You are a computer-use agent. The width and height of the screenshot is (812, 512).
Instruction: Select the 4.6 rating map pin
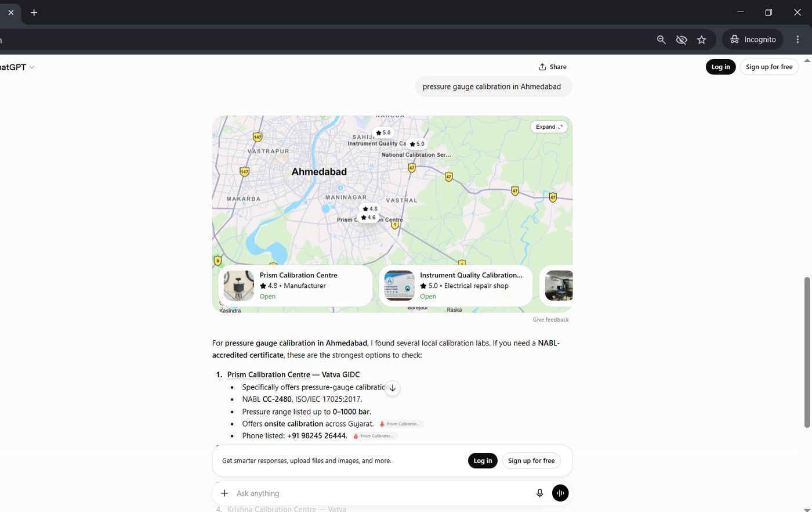368,218
